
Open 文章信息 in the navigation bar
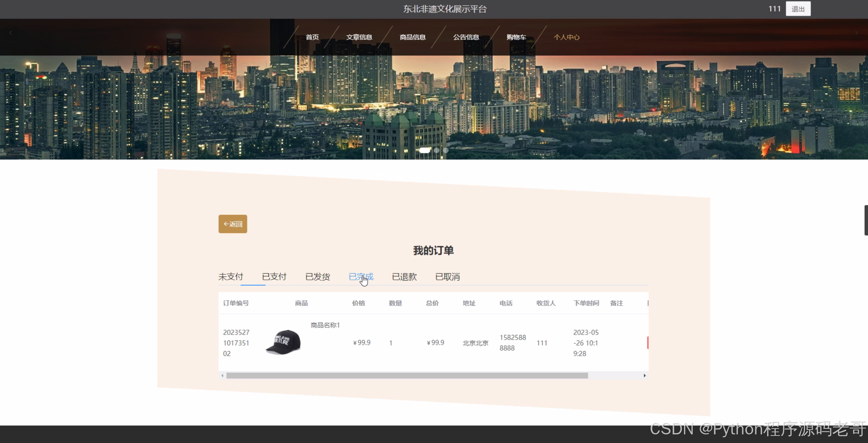(359, 37)
